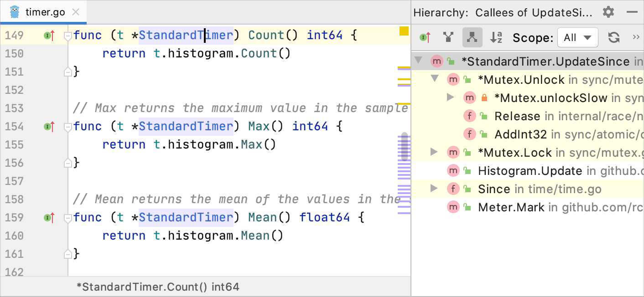
Task: Open hierarchy settings with the gear icon
Action: [x=608, y=12]
